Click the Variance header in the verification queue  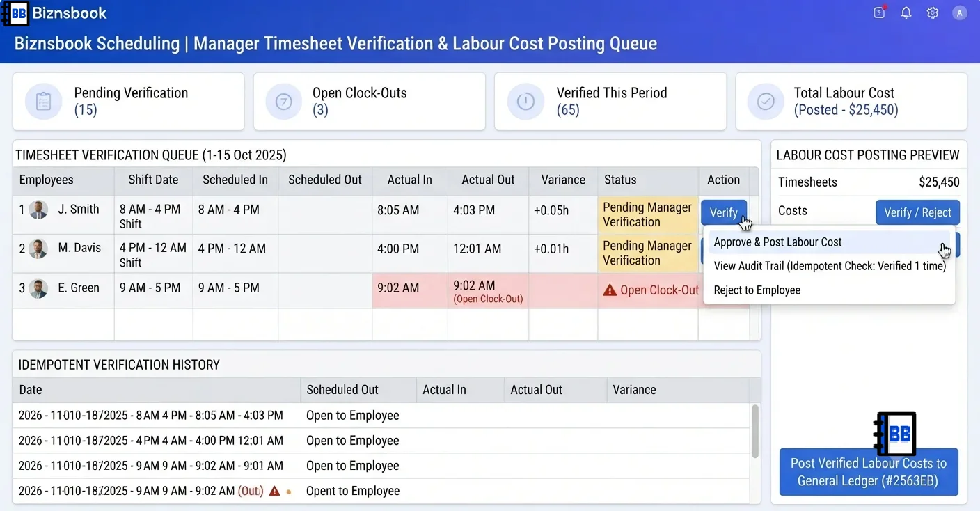(x=563, y=180)
